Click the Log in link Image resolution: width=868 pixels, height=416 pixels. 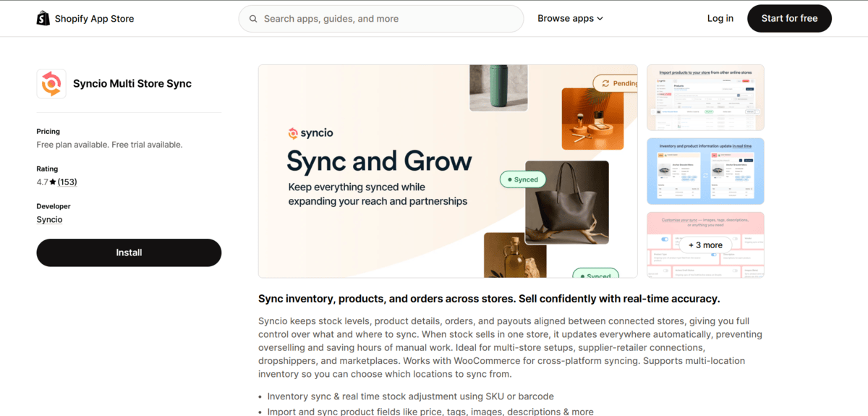[x=720, y=18]
